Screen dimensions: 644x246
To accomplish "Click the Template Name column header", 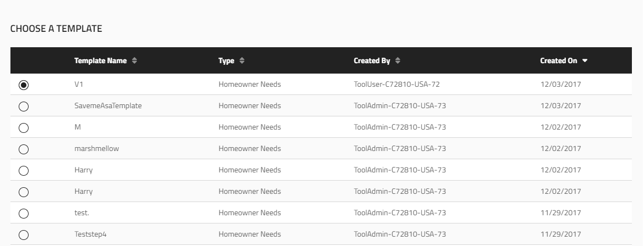I will tap(101, 61).
